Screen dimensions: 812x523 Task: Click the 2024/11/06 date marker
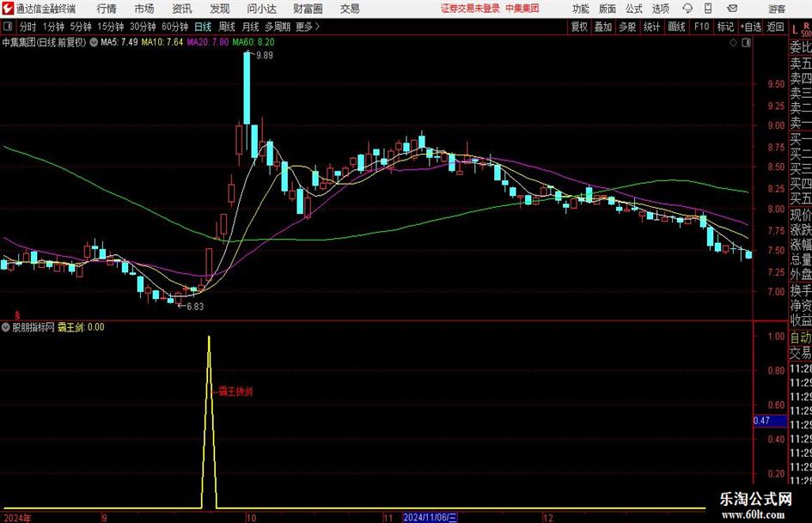pos(430,517)
